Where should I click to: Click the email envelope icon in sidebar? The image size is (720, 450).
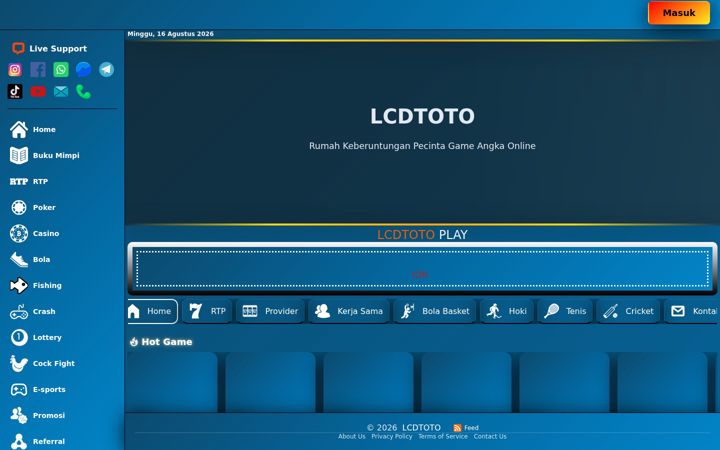pos(61,91)
